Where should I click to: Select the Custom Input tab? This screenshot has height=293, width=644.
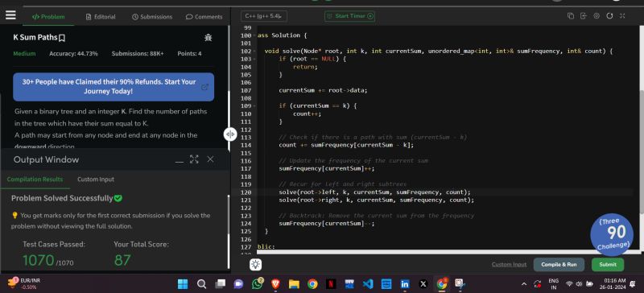(x=96, y=180)
